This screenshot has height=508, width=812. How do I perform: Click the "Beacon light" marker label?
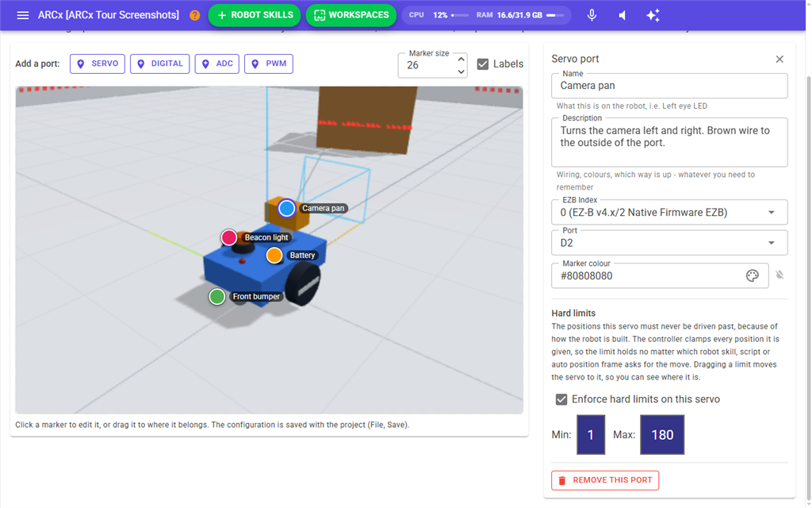point(266,237)
